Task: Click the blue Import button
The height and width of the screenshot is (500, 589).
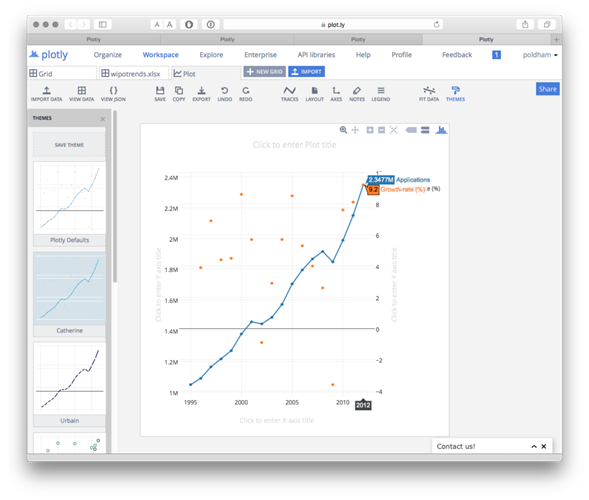Action: click(x=307, y=71)
